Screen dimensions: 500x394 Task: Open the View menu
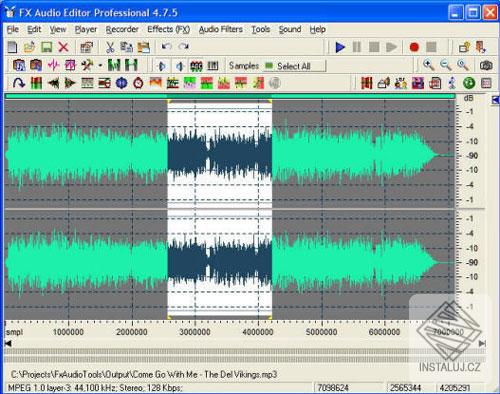(58, 30)
